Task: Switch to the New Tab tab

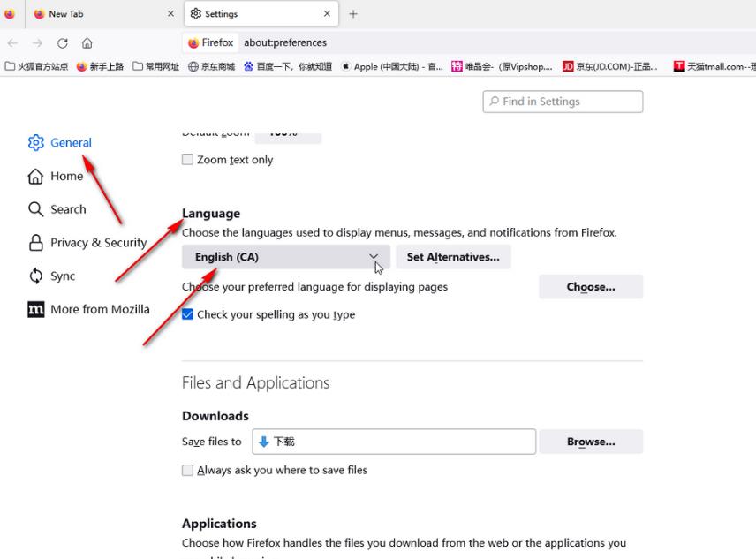Action: point(103,14)
